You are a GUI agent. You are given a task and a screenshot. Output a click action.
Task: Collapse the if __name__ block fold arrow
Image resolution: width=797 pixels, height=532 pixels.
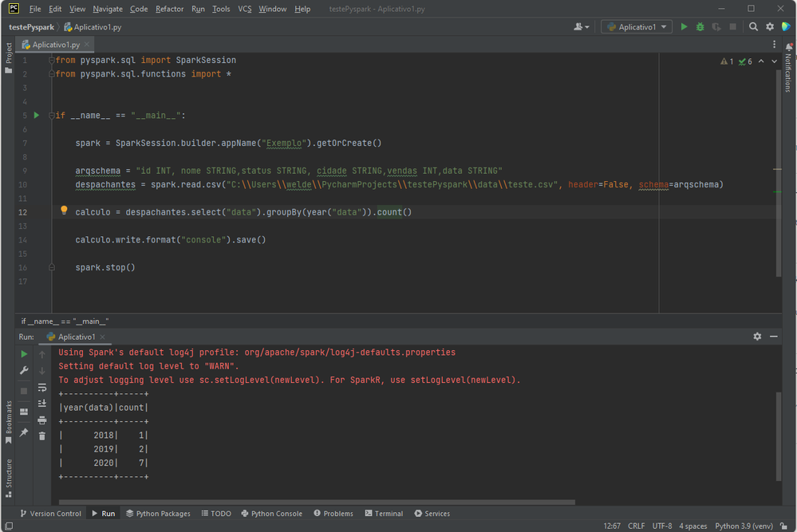pos(51,116)
